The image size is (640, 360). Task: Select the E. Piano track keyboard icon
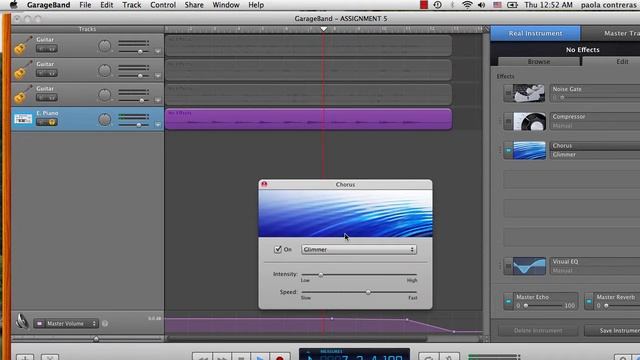coord(23,119)
